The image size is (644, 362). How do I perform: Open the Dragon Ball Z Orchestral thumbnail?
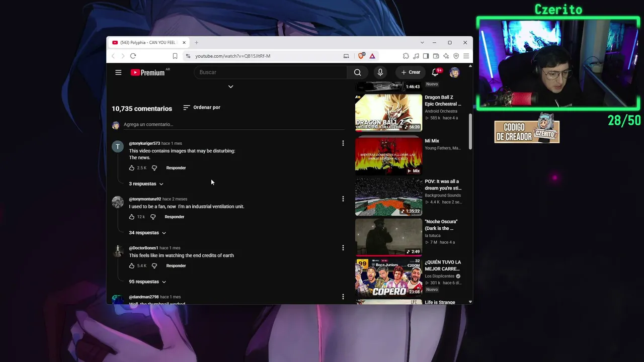pos(388,113)
